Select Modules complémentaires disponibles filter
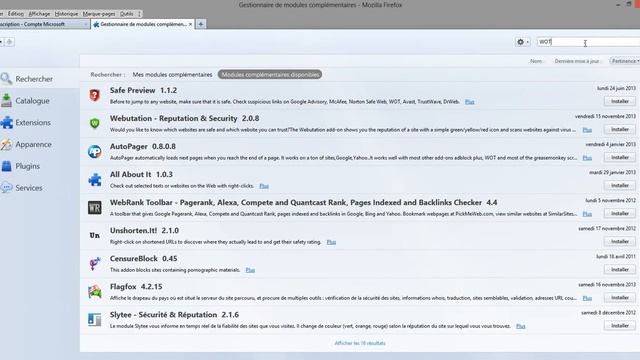This screenshot has width=640, height=360. 270,75
